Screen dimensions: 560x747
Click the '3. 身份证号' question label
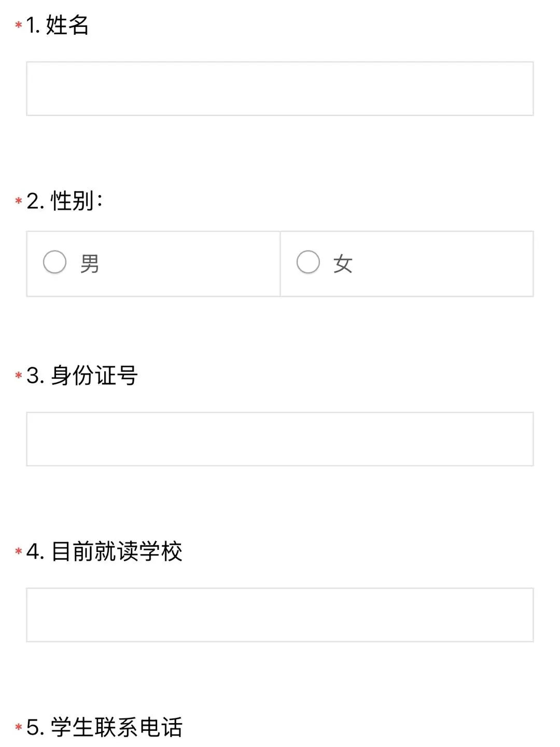click(x=82, y=376)
